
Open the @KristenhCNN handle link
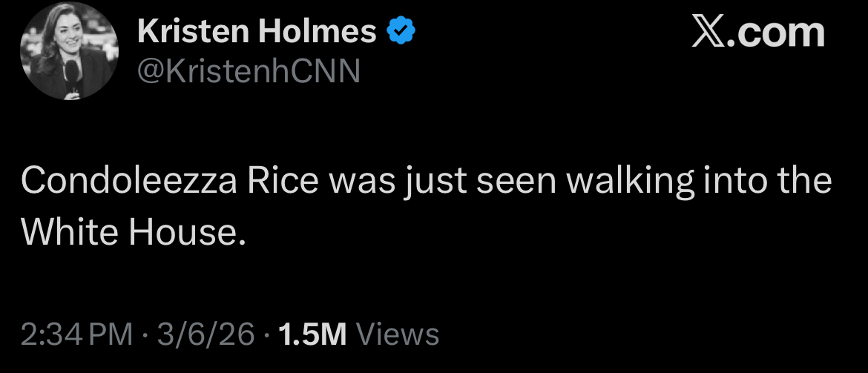248,70
